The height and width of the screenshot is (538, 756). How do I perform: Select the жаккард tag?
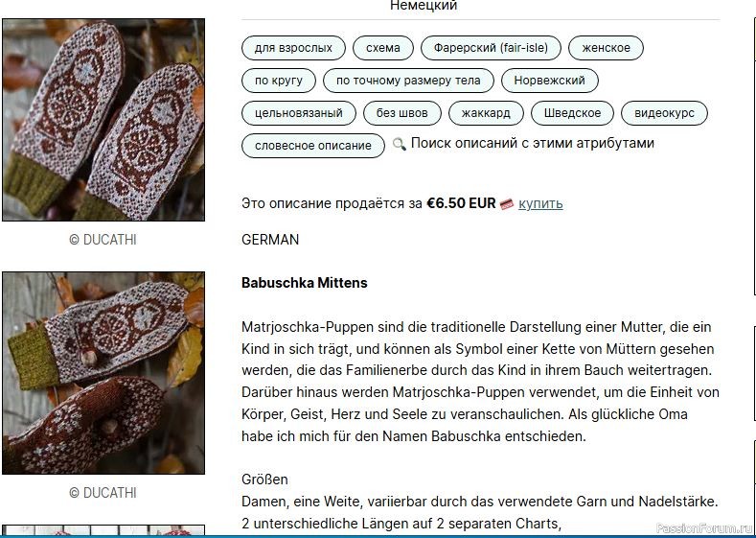pyautogui.click(x=486, y=113)
